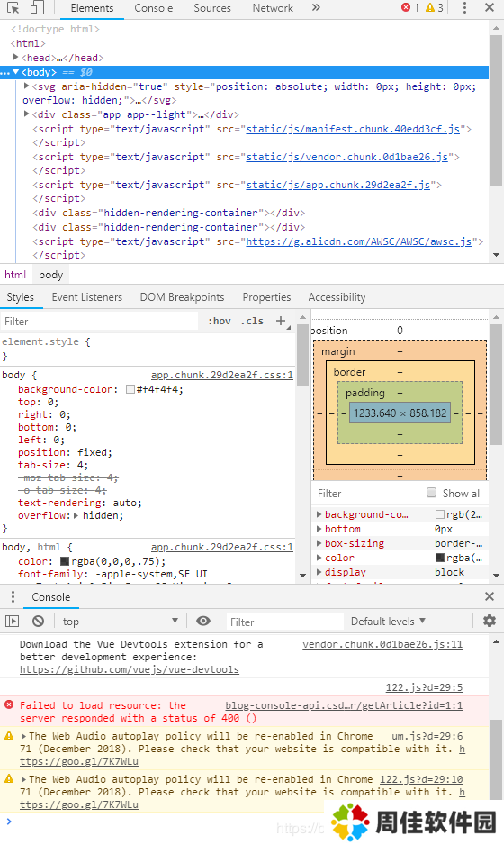Open the Default levels dropdown
Screen dimensions: 504x845
tap(388, 622)
